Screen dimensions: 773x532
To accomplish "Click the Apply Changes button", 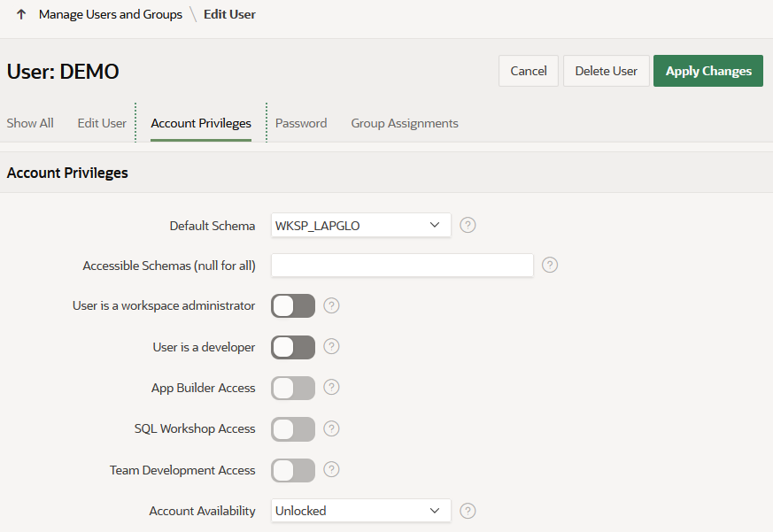I will coord(707,71).
